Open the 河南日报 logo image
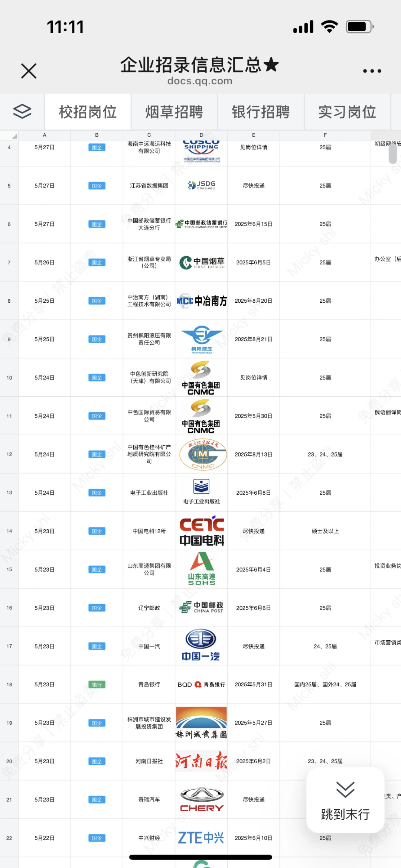The width and height of the screenshot is (401, 868). pos(201,761)
